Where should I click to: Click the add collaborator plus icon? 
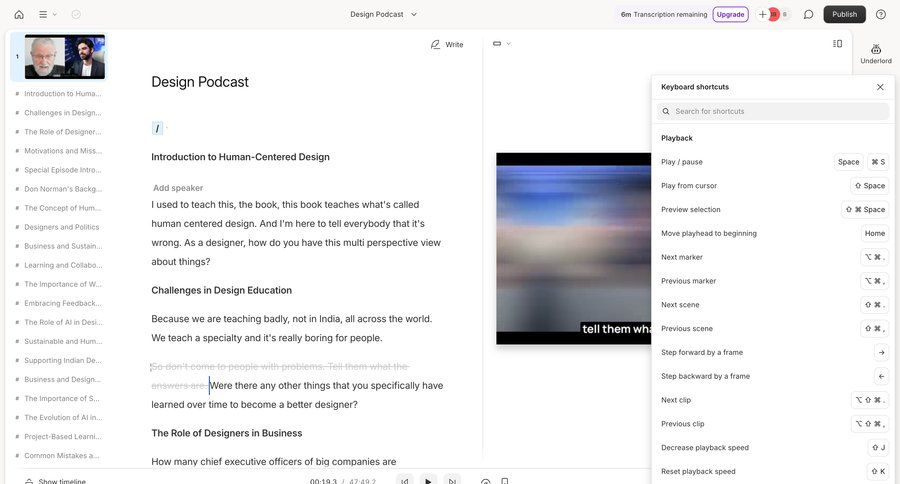(763, 14)
